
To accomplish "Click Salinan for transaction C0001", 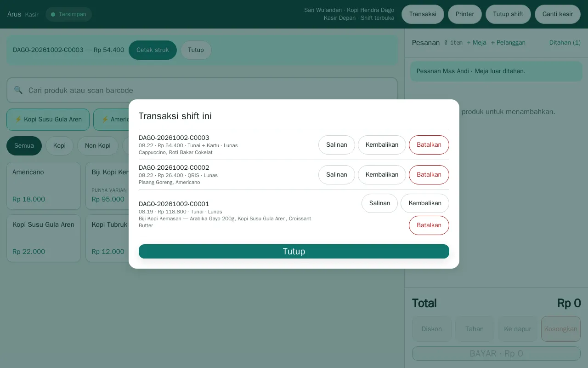I will pyautogui.click(x=379, y=203).
